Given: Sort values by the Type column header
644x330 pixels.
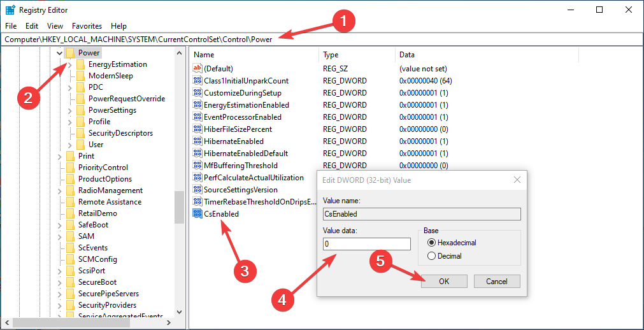Looking at the screenshot, I should click(x=357, y=55).
